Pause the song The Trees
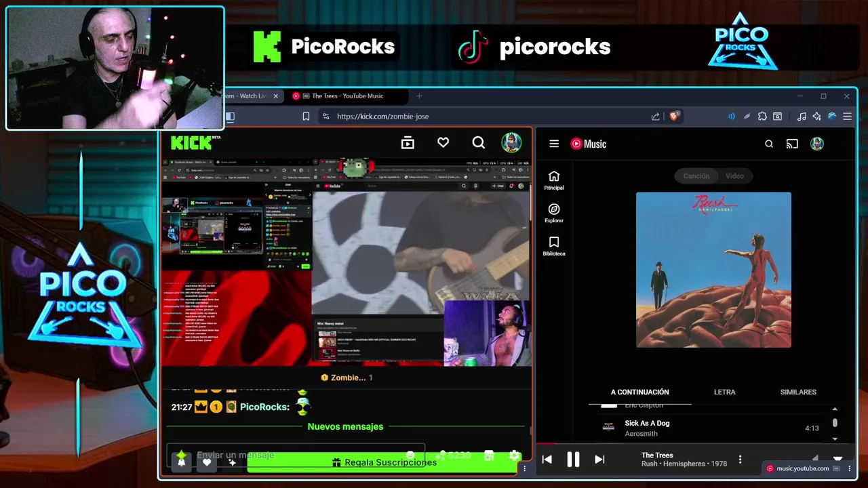868x488 pixels. pyautogui.click(x=573, y=460)
